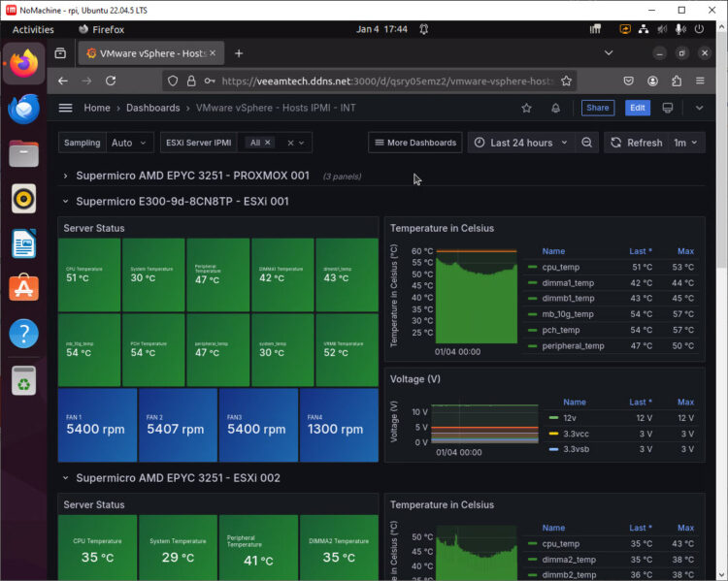Click the TV kiosk view mode icon
This screenshot has height=581, width=728.
click(x=668, y=108)
